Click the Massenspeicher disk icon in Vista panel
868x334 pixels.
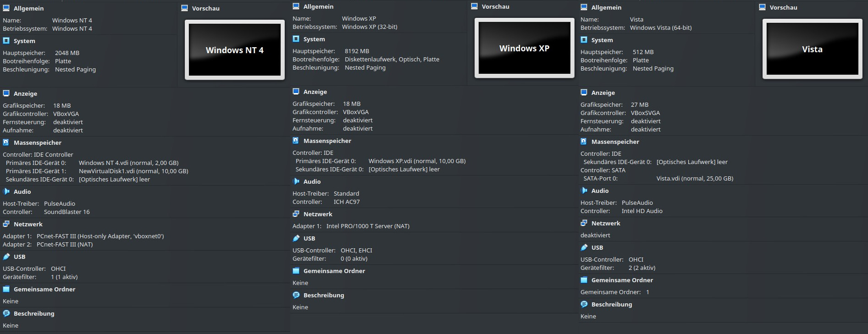click(x=584, y=142)
